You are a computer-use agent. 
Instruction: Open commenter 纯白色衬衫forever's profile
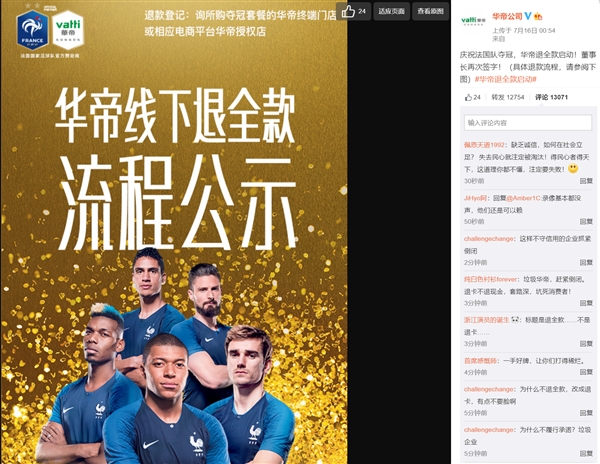[491, 279]
